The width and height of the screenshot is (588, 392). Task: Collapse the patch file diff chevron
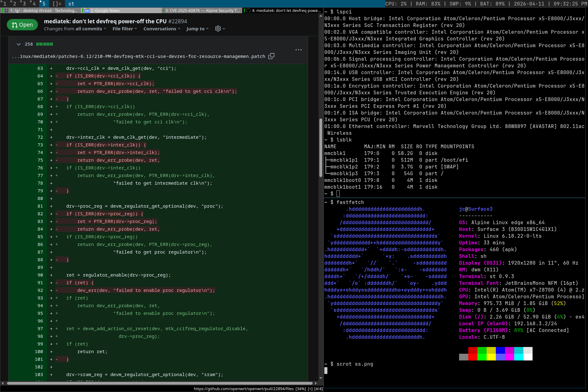click(x=19, y=44)
